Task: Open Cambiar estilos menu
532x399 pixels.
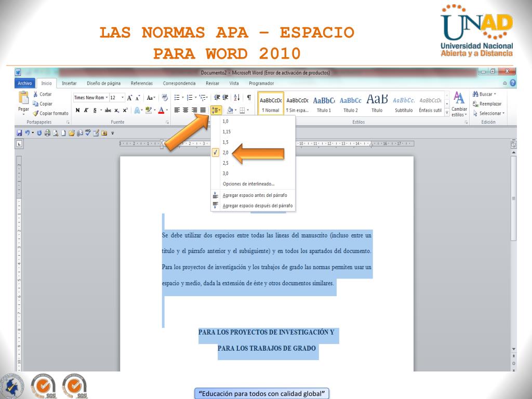Action: pos(459,104)
